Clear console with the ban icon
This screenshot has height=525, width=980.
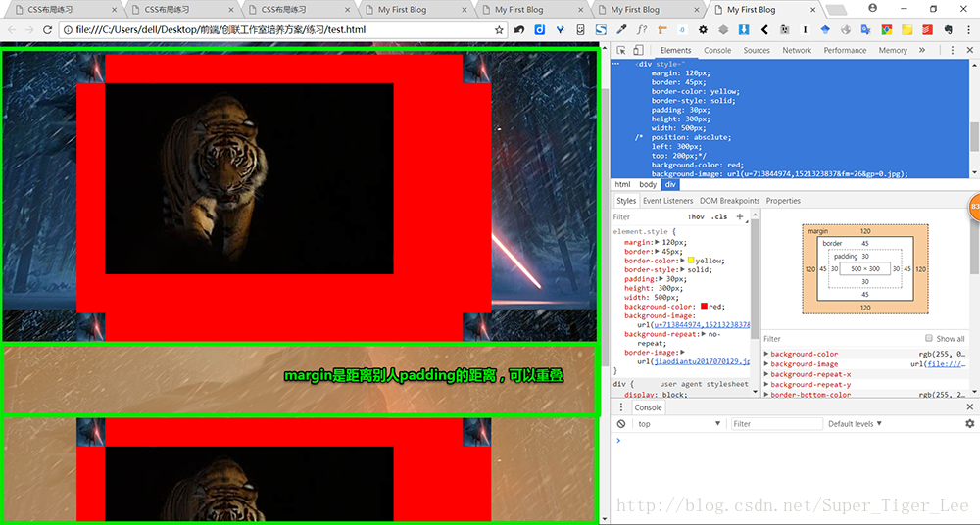point(621,424)
